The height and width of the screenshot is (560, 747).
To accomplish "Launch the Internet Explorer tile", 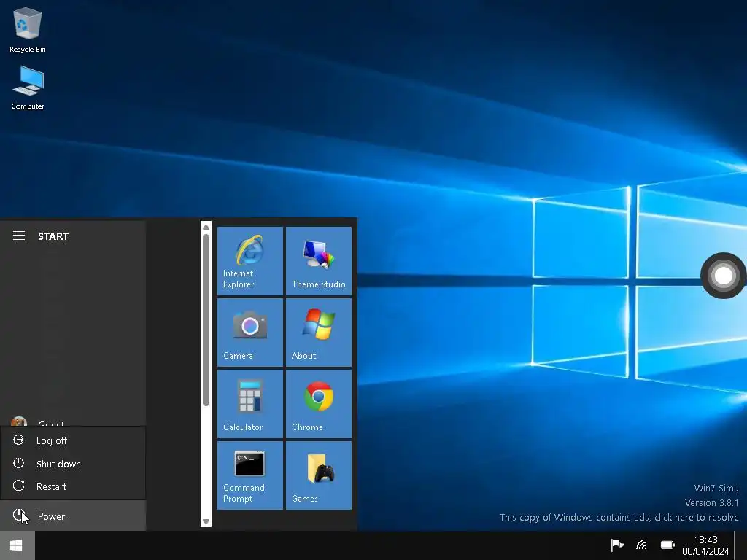I will (x=250, y=261).
